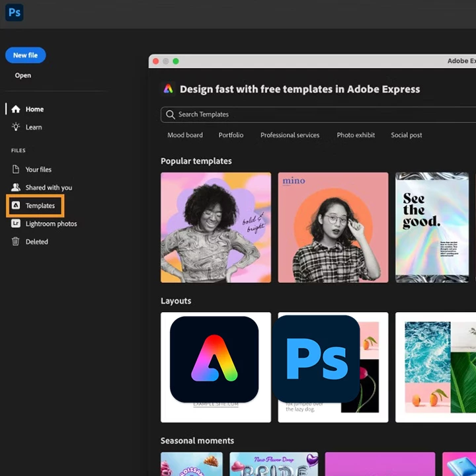The width and height of the screenshot is (476, 476).
Task: Click the Seasonal moments heading
Action: (197, 440)
